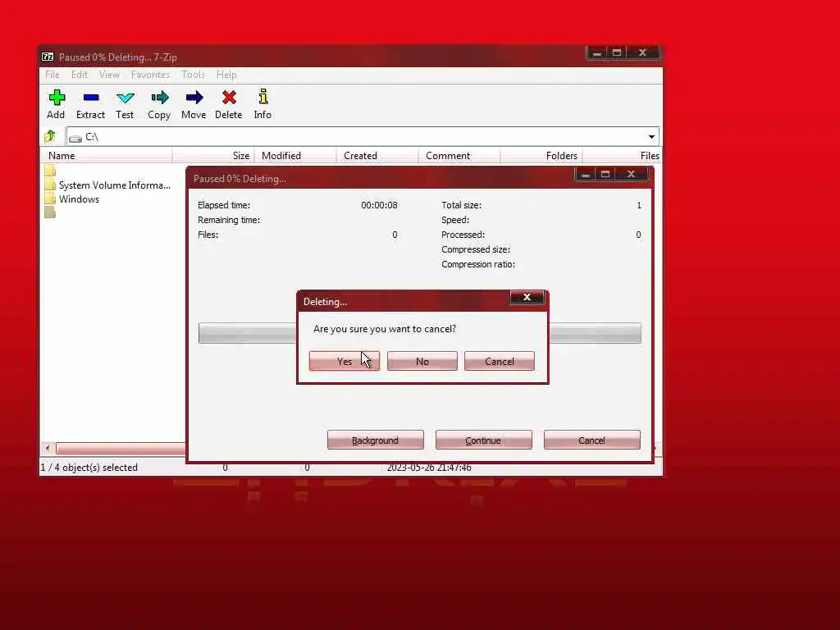Click the '1 / 4 object(s) selected' status

click(89, 467)
